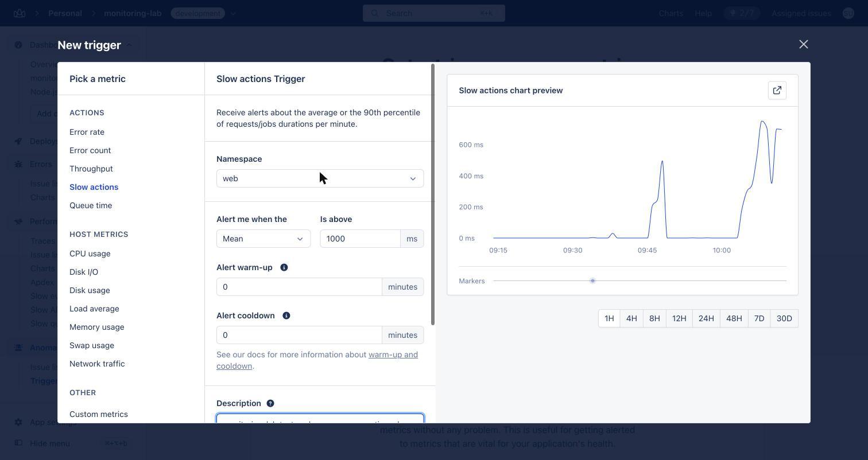Select the Load average metric
This screenshot has height=460, width=868.
[x=94, y=309]
